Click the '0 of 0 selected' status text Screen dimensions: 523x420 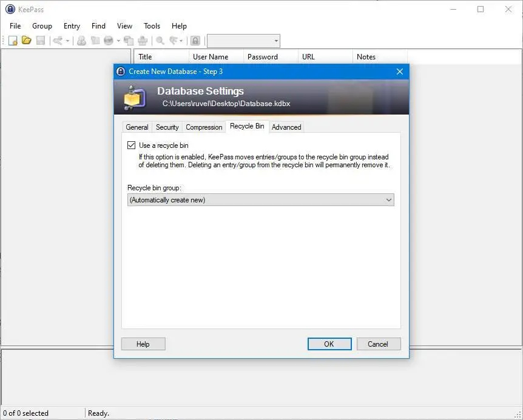pyautogui.click(x=25, y=413)
